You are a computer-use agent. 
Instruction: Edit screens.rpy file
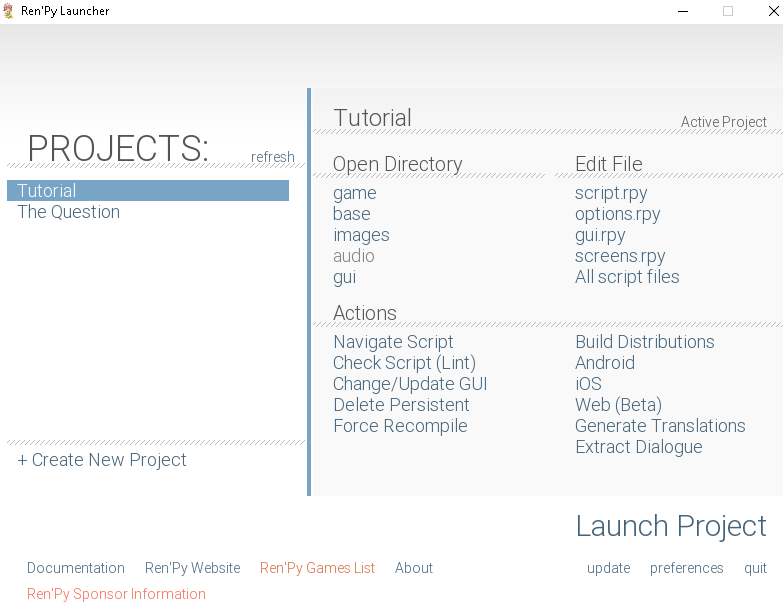620,257
